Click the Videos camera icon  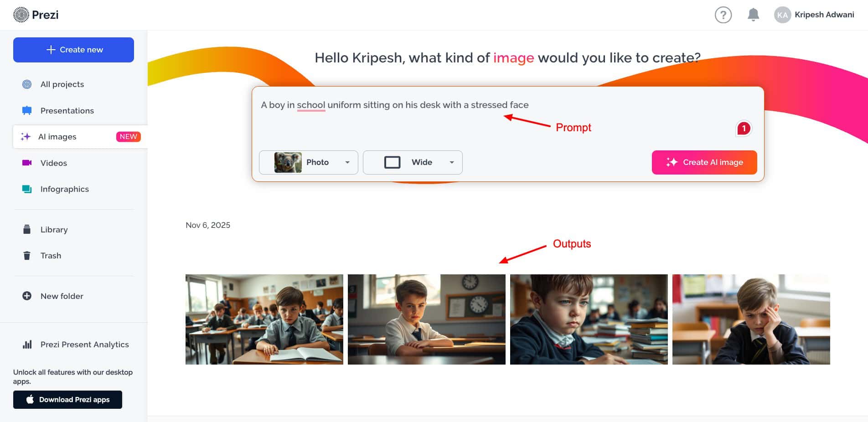[27, 163]
